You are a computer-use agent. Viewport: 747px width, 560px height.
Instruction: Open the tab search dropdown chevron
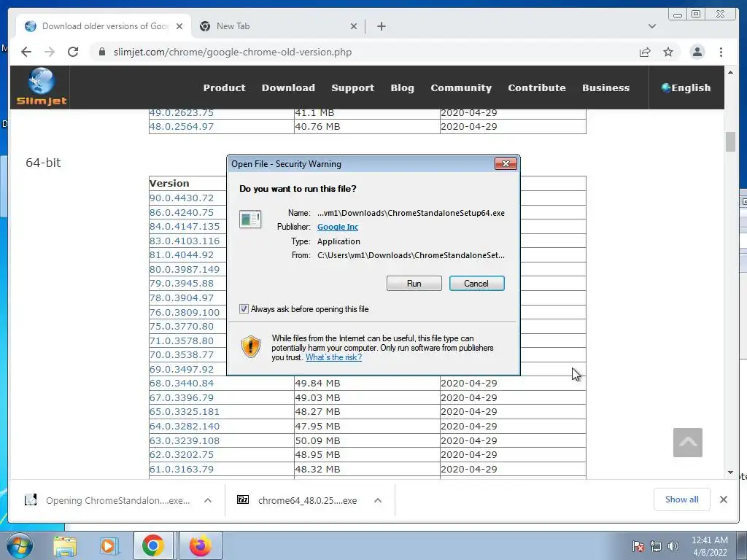click(651, 26)
